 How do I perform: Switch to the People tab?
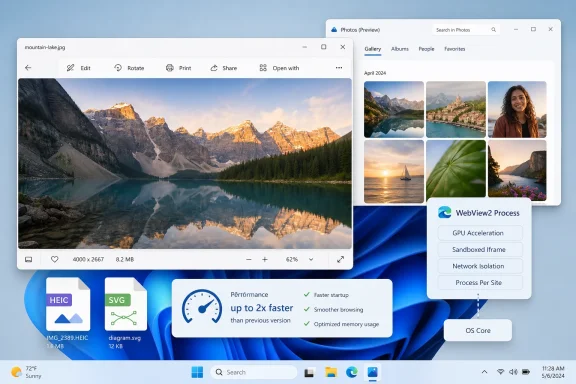426,49
